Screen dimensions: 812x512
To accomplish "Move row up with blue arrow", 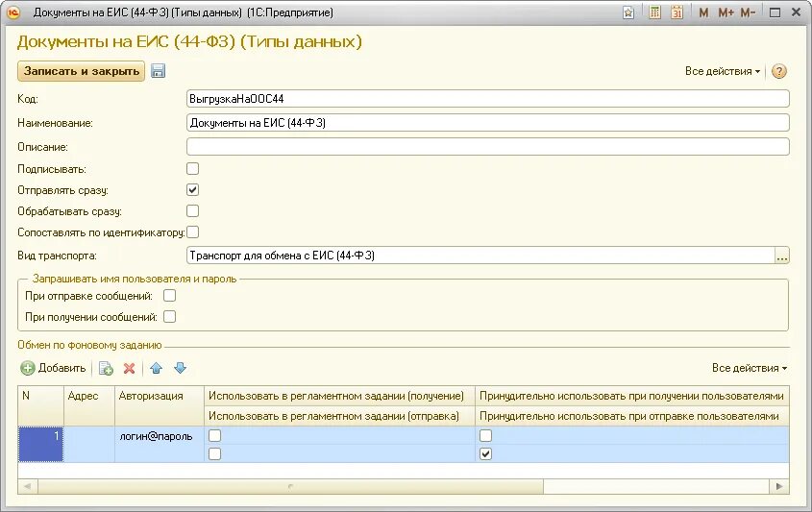I will click(x=156, y=368).
